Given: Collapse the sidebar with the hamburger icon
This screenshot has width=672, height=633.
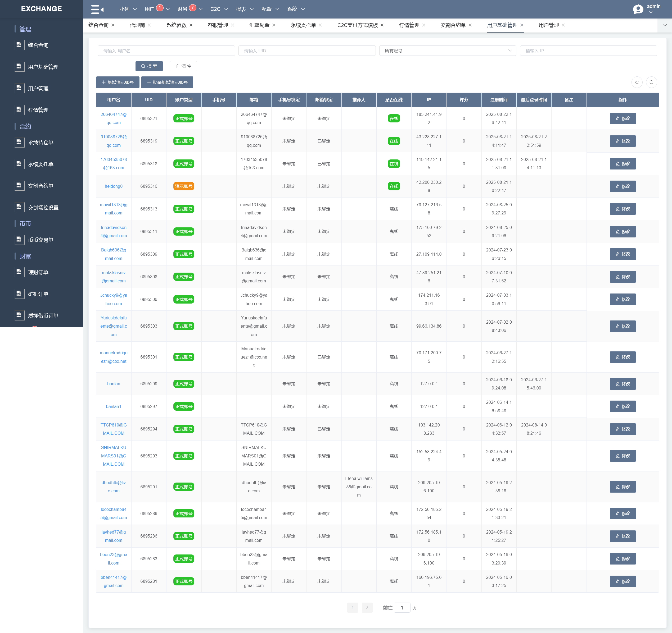Looking at the screenshot, I should [x=97, y=9].
